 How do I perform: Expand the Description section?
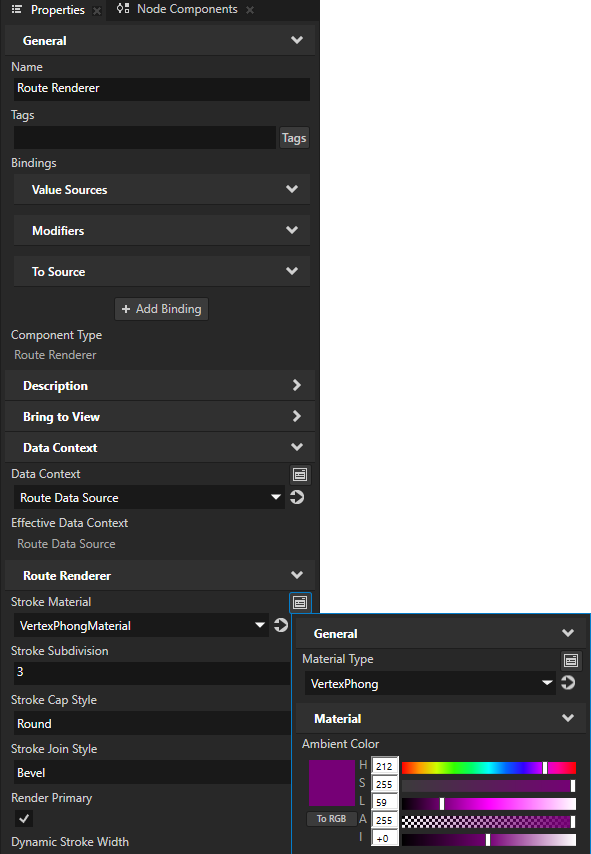pos(160,386)
